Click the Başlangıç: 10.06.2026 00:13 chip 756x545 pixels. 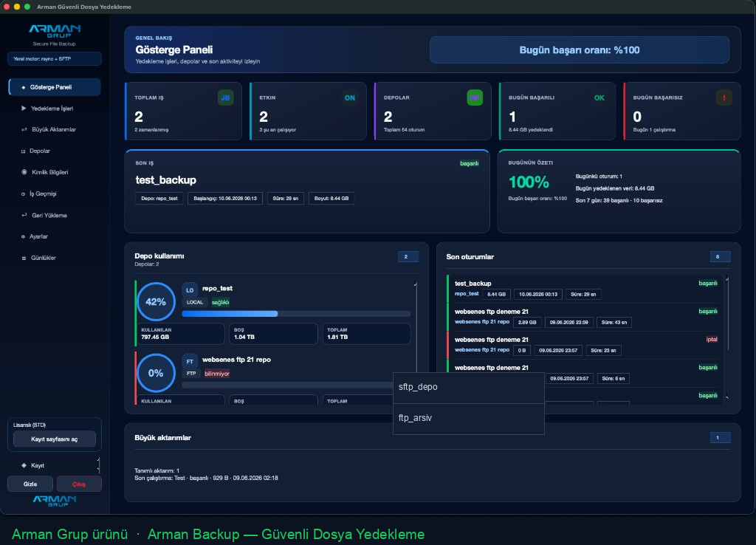[x=224, y=198]
